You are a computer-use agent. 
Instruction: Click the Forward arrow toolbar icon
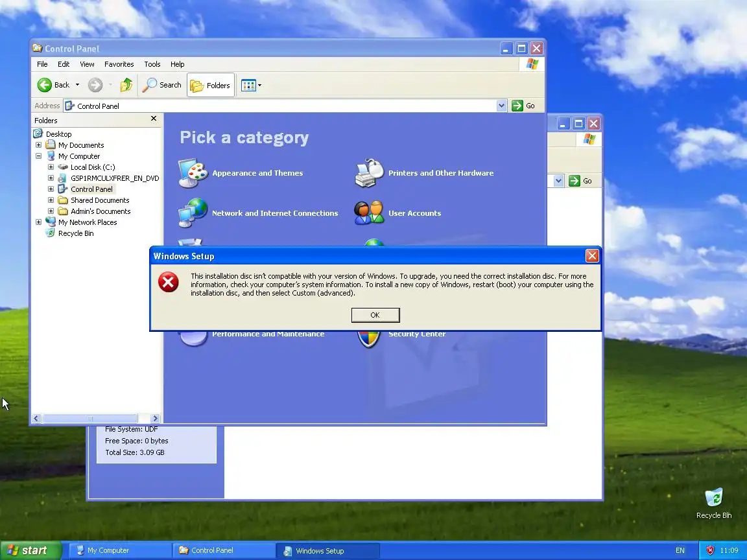tap(95, 85)
